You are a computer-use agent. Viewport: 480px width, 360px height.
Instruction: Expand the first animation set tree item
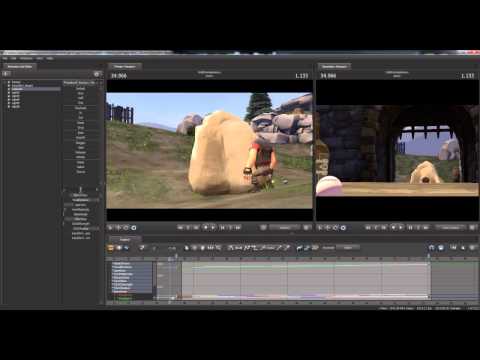point(9,82)
